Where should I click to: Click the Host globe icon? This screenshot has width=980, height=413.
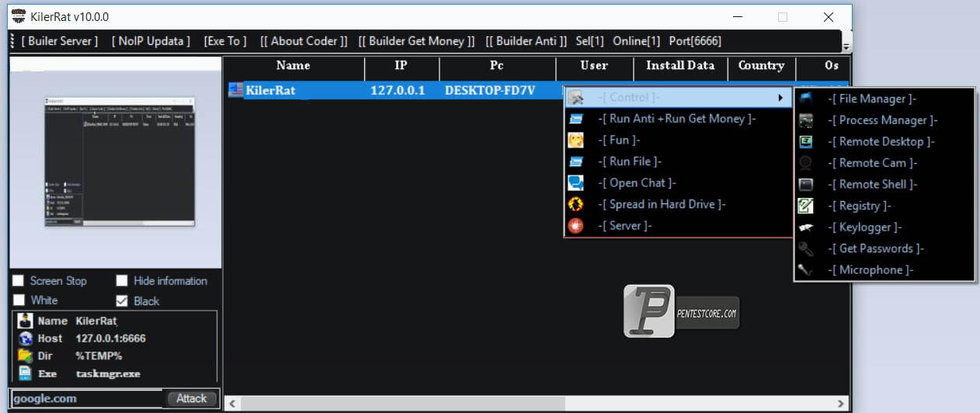coord(25,338)
